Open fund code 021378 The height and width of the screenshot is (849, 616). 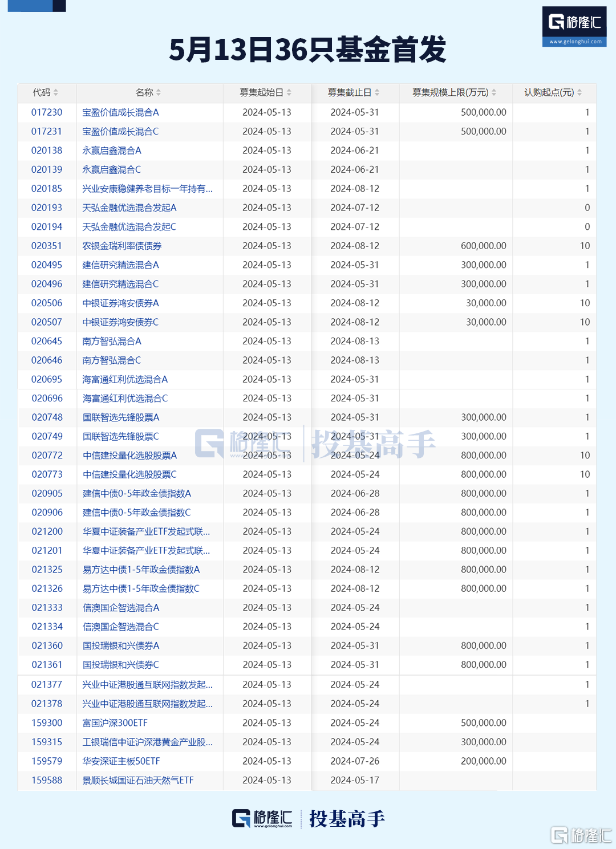click(47, 704)
